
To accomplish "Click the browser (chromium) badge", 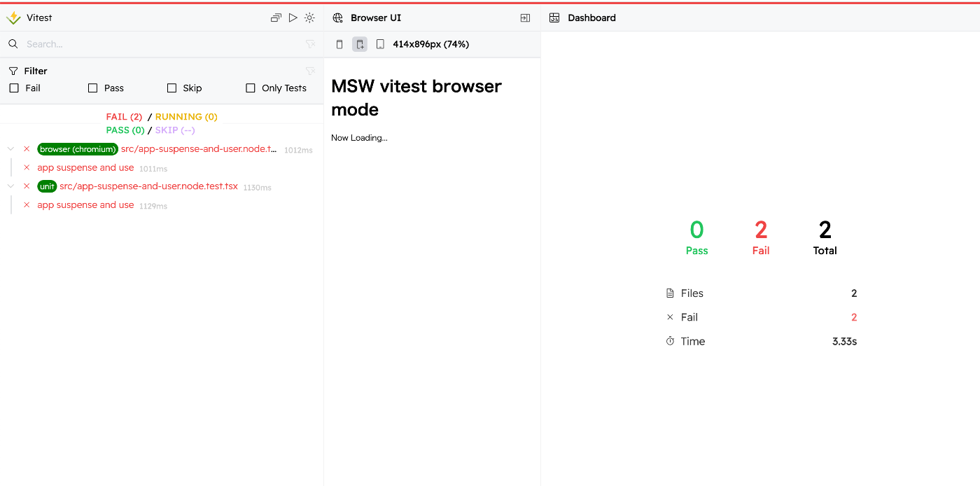I will 78,149.
